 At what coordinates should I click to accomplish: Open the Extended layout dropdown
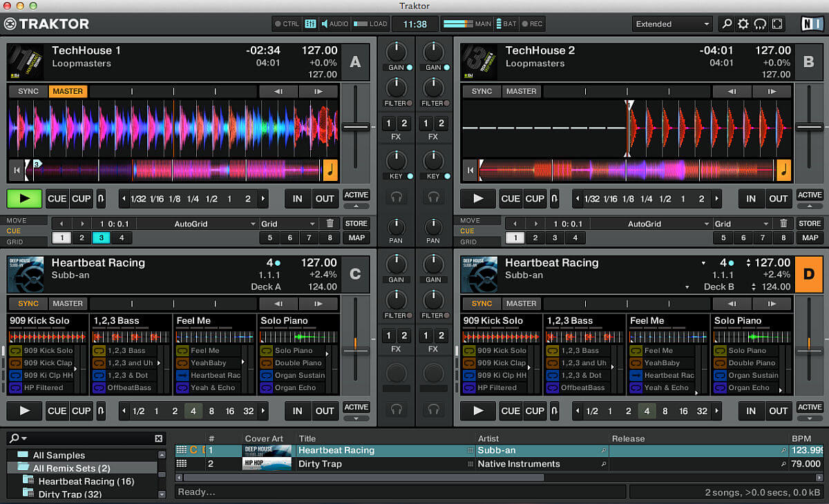click(x=673, y=24)
